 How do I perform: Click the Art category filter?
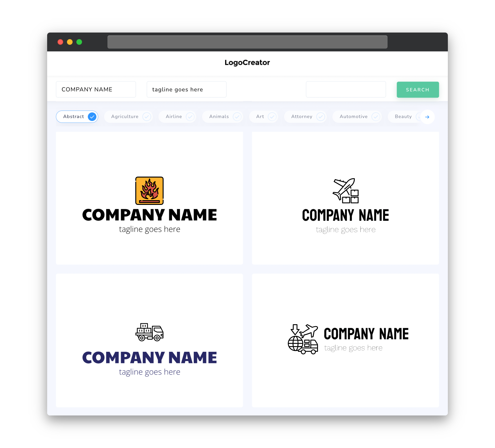[x=264, y=116]
